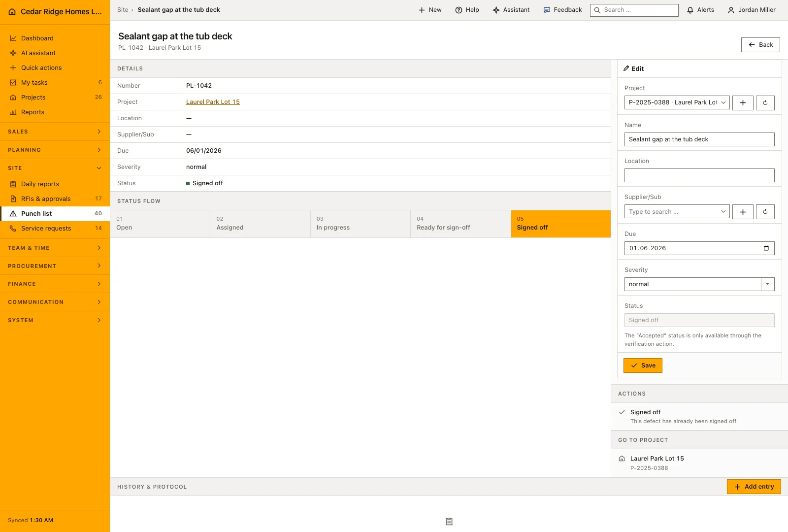
Task: Open the Project dropdown in Edit panel
Action: tap(677, 102)
